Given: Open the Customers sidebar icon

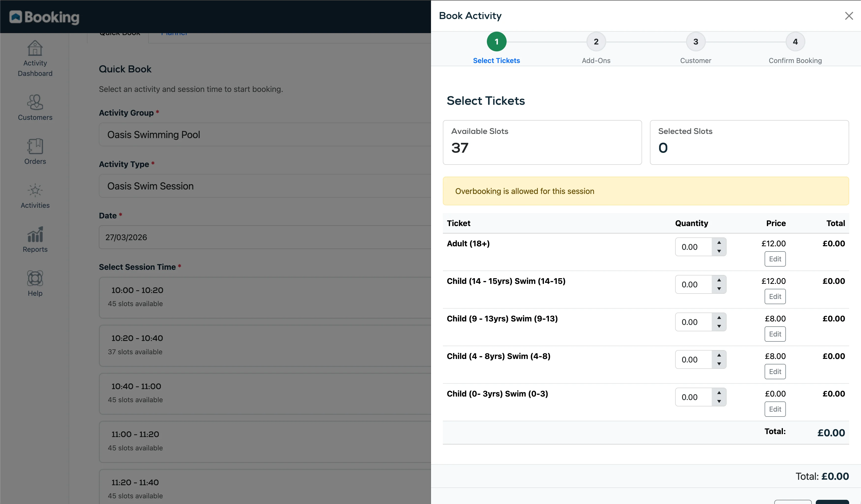Looking at the screenshot, I should (x=35, y=102).
